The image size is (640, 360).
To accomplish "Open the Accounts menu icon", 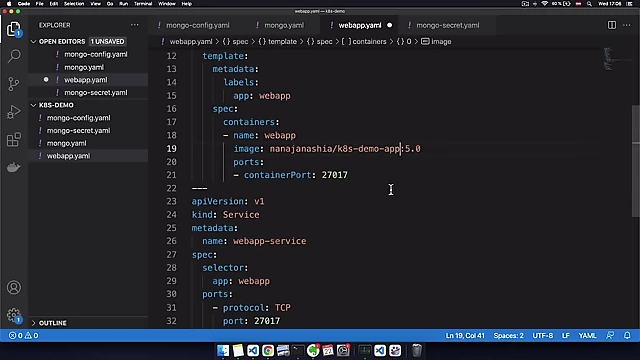I will point(13,287).
